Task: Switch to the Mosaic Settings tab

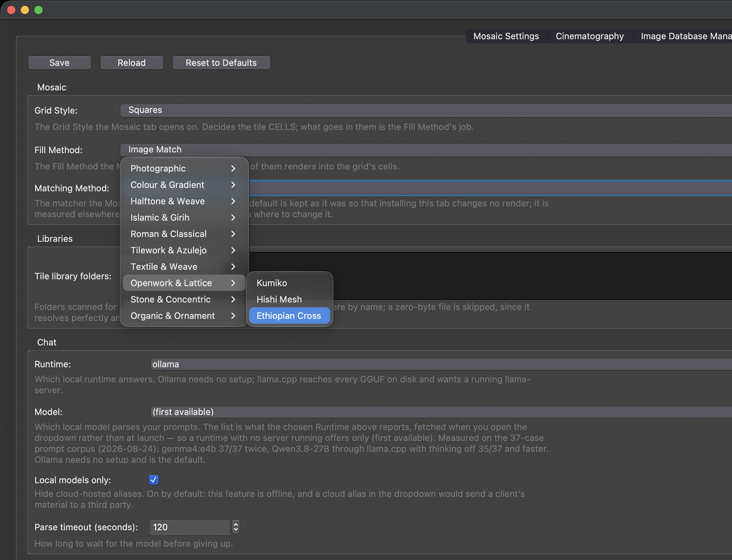Action: (x=506, y=36)
